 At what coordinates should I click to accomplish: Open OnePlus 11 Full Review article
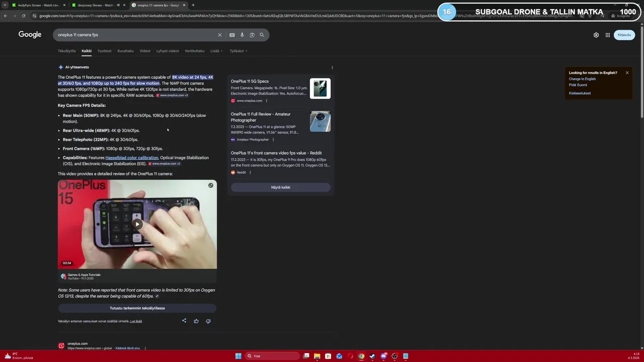pyautogui.click(x=261, y=117)
